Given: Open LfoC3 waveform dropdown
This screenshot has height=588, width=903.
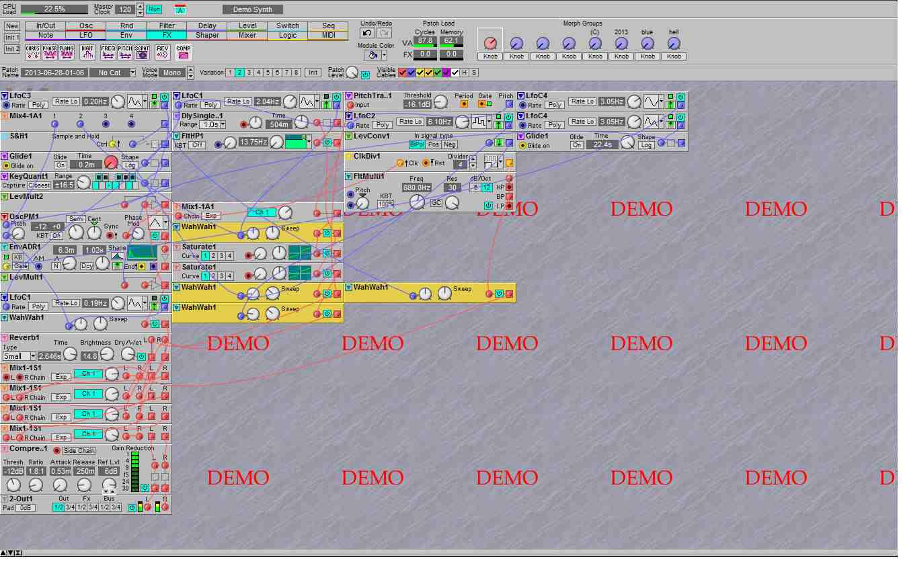Looking at the screenshot, I should tap(146, 101).
